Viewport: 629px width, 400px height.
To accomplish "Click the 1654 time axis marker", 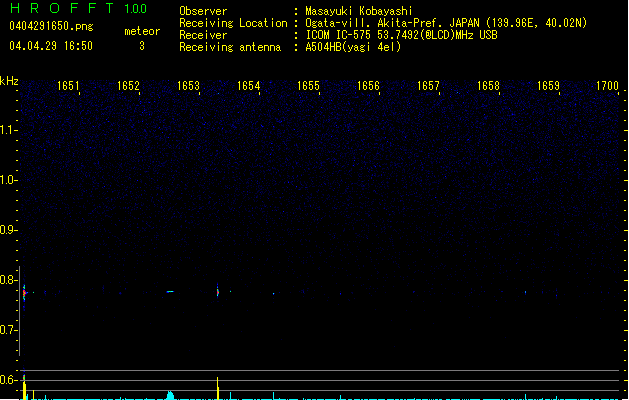I will (249, 86).
